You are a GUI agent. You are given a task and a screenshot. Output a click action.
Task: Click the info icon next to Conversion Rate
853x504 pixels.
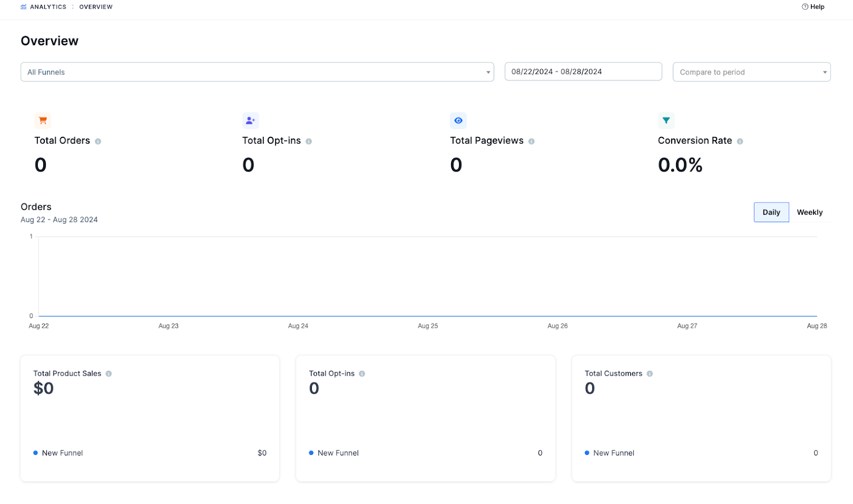741,141
